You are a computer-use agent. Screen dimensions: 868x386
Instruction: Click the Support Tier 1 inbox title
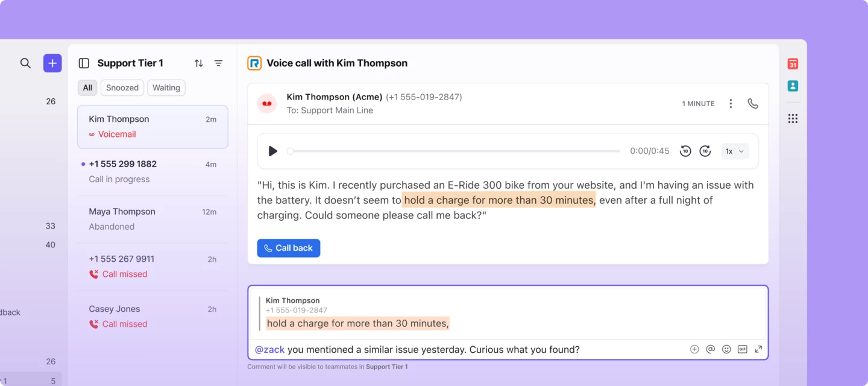[x=130, y=63]
